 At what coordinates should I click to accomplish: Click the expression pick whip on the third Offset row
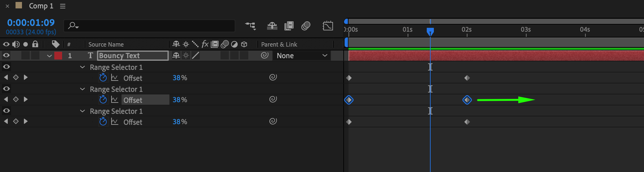[273, 121]
